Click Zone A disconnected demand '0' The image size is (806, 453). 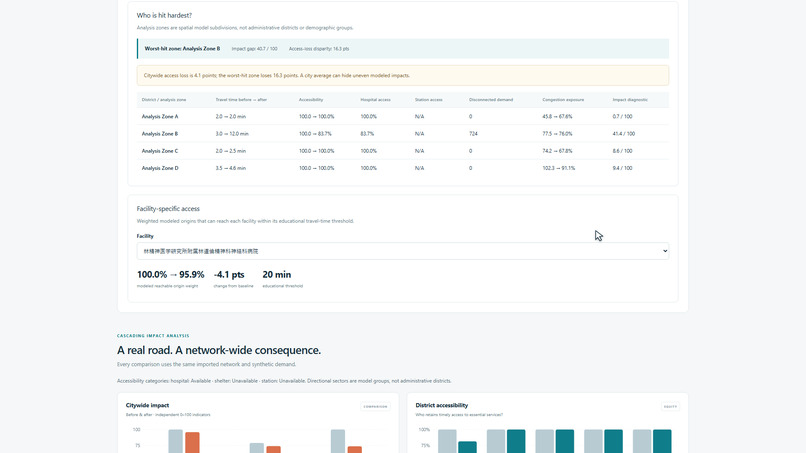[470, 117]
